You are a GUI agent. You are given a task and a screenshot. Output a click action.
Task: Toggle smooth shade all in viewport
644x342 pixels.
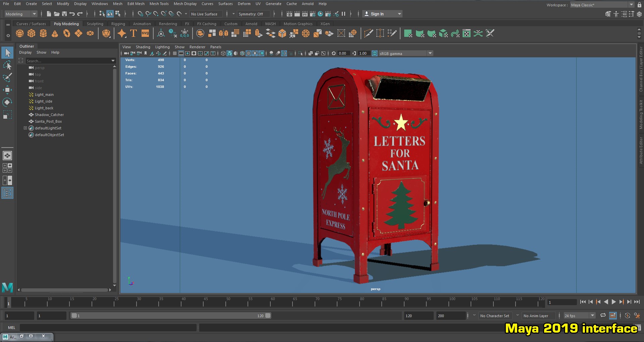[x=229, y=53]
